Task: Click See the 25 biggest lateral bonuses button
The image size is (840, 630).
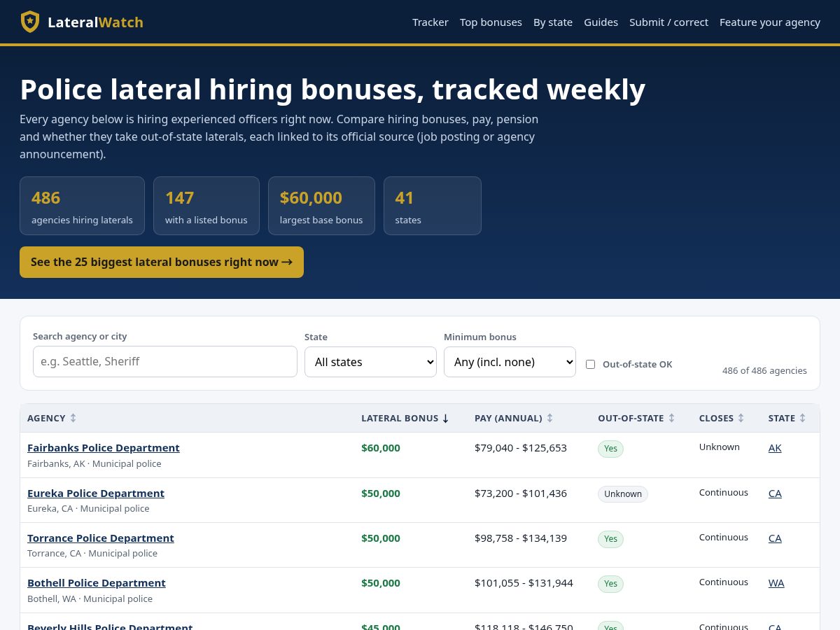Action: [x=162, y=262]
